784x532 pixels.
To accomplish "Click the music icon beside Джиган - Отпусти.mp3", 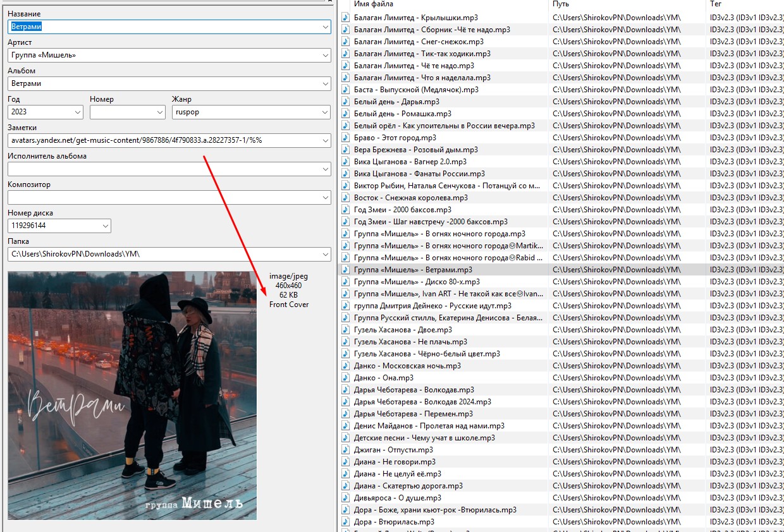I will click(x=345, y=450).
